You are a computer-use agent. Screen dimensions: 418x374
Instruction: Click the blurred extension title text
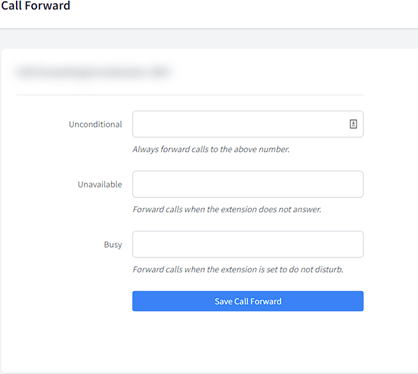93,72
